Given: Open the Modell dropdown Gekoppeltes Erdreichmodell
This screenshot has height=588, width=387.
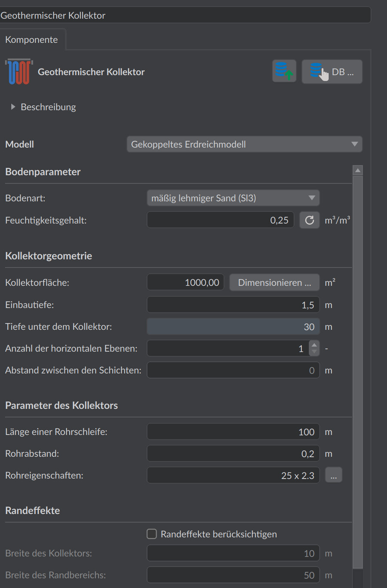Looking at the screenshot, I should [x=244, y=144].
